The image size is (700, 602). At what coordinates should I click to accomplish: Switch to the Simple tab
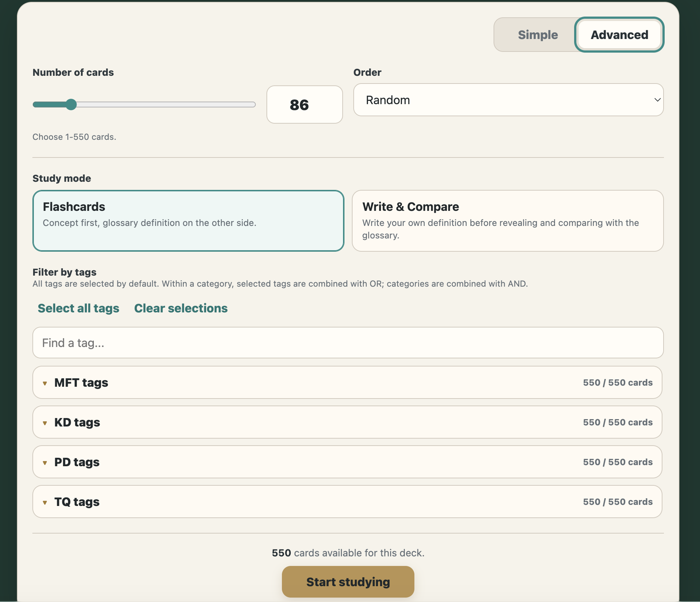537,35
